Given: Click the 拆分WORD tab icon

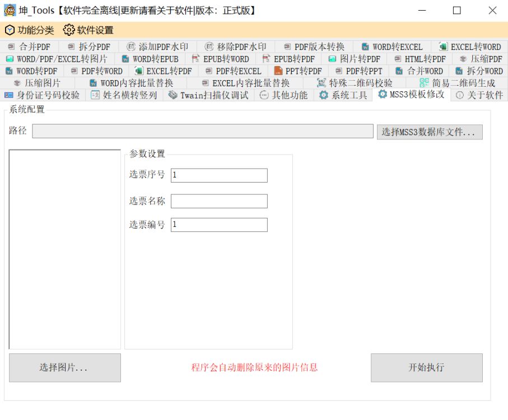Looking at the screenshot, I should 459,71.
